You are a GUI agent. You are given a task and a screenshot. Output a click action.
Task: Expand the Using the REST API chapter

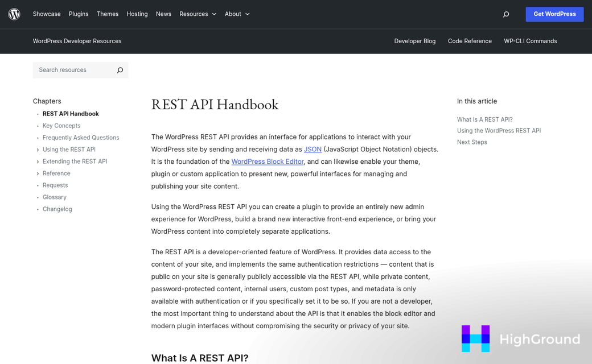coord(38,150)
